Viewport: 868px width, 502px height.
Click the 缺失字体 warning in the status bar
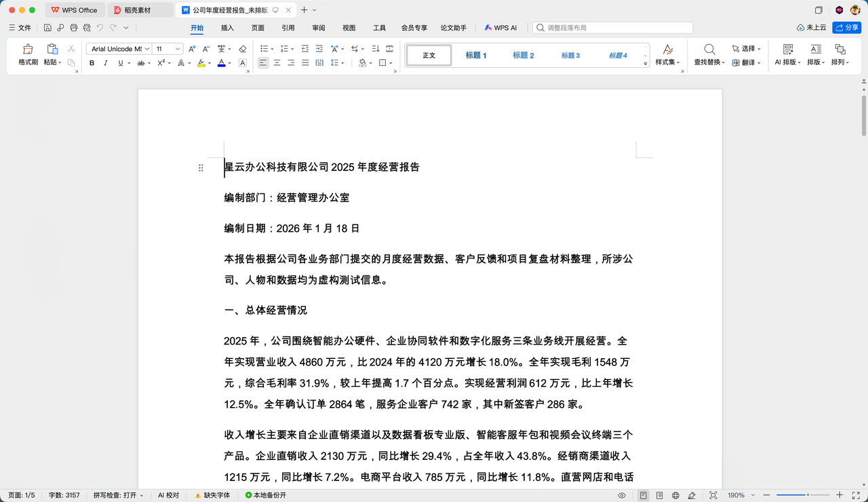point(212,495)
